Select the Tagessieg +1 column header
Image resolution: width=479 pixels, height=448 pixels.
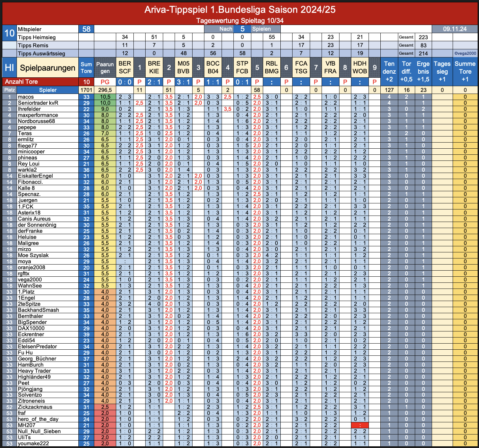pyautogui.click(x=442, y=71)
